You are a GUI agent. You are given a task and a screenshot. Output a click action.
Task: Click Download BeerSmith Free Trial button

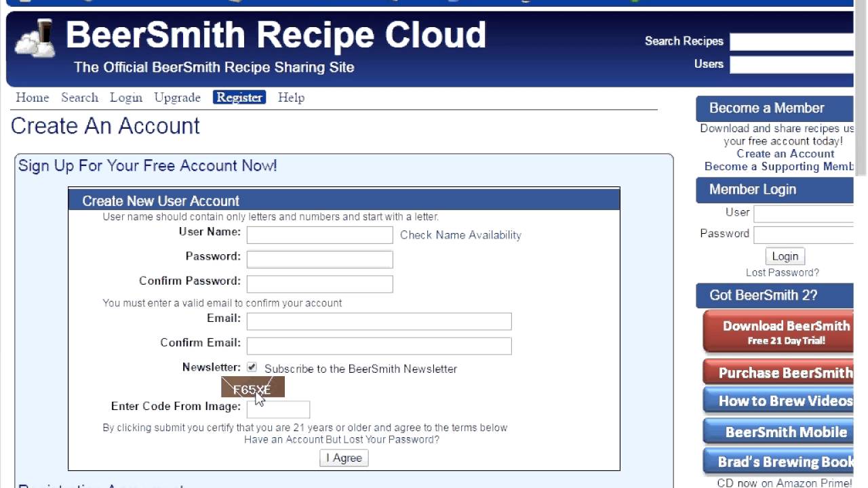point(778,332)
